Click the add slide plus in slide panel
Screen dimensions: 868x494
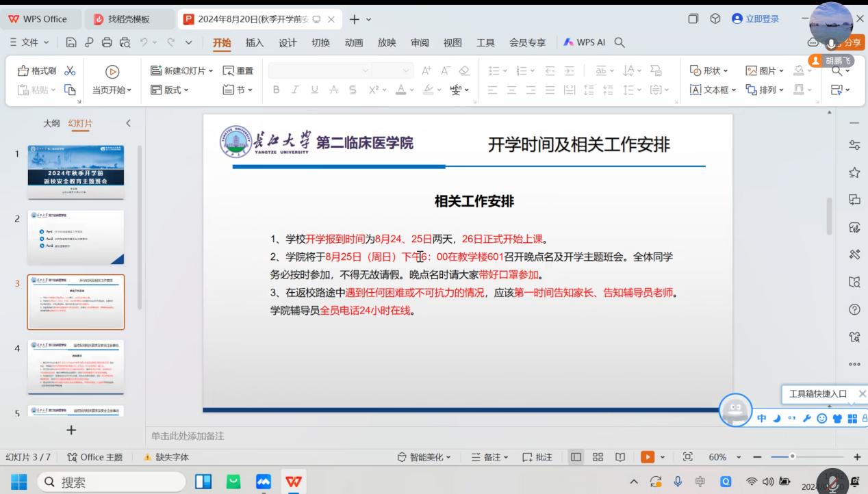pos(71,430)
